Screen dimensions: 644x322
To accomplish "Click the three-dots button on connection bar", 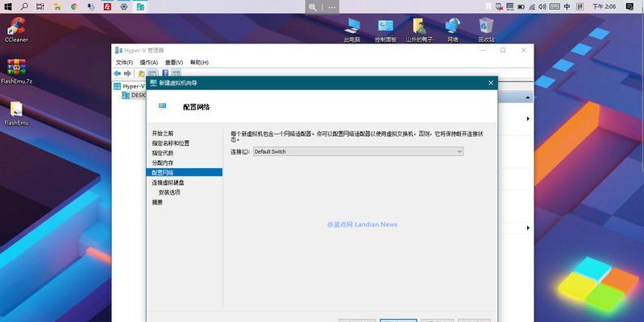I will click(332, 7).
